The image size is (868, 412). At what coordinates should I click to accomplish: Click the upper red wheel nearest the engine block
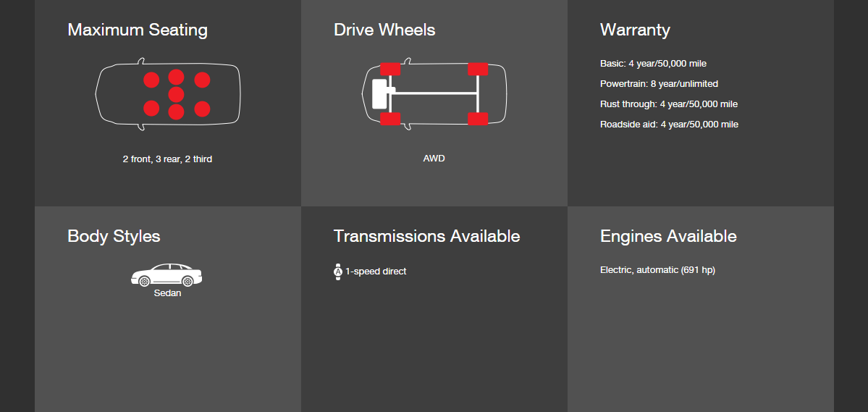pos(390,70)
